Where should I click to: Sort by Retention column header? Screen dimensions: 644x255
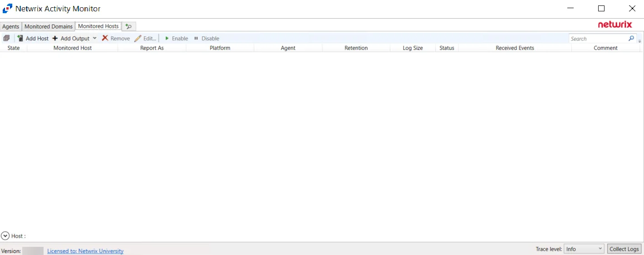click(x=356, y=48)
